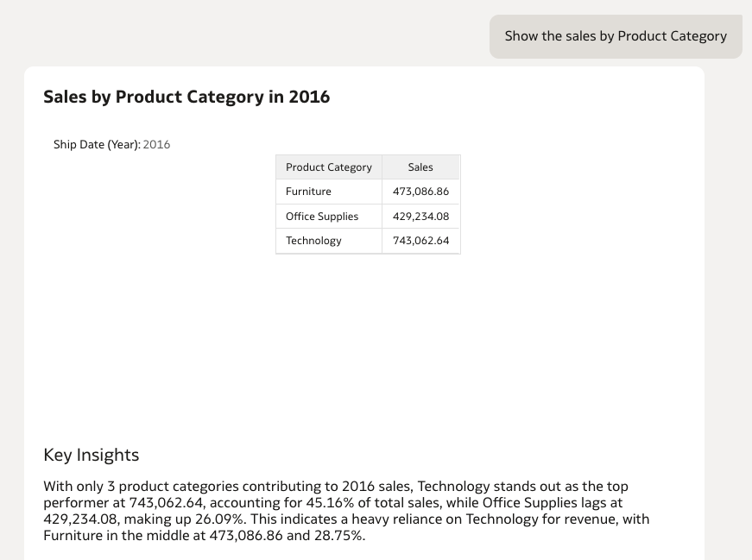Click '2016' in the bold report title
Screen dimensions: 752x560
(x=309, y=97)
